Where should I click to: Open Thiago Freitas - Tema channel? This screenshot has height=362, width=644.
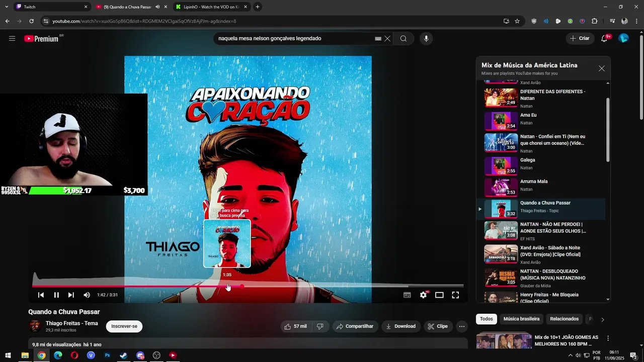point(72,323)
